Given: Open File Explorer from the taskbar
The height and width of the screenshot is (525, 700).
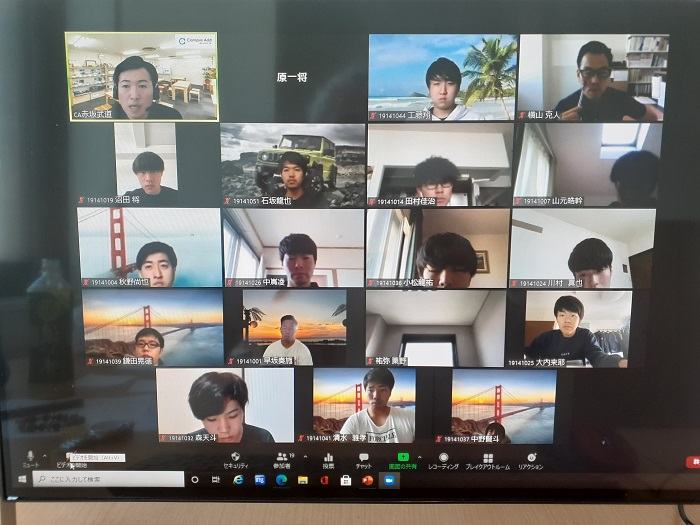Looking at the screenshot, I should [x=303, y=480].
